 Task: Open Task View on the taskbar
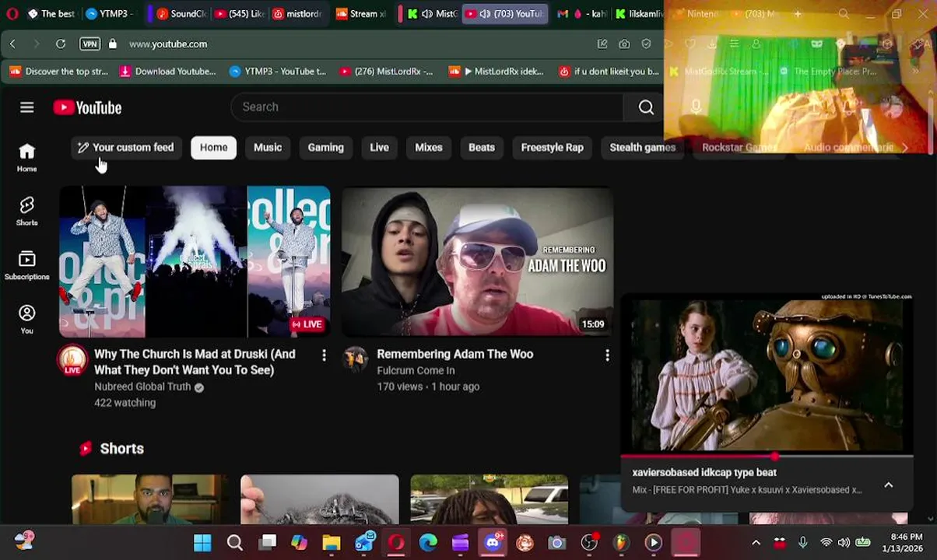click(268, 542)
